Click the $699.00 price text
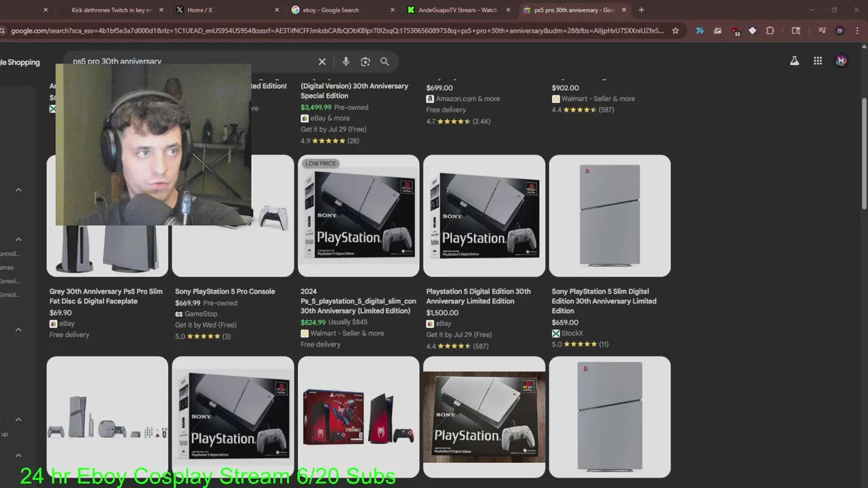868x488 pixels. (439, 88)
